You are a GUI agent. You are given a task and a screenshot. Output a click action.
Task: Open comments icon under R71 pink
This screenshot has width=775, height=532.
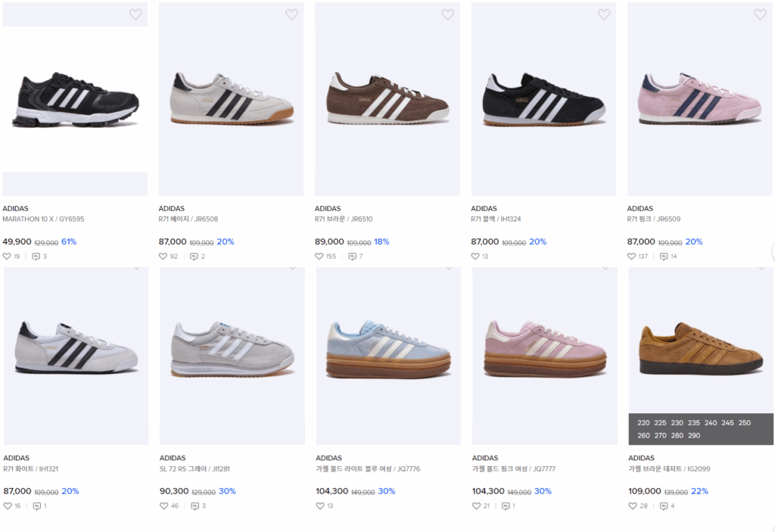point(664,257)
